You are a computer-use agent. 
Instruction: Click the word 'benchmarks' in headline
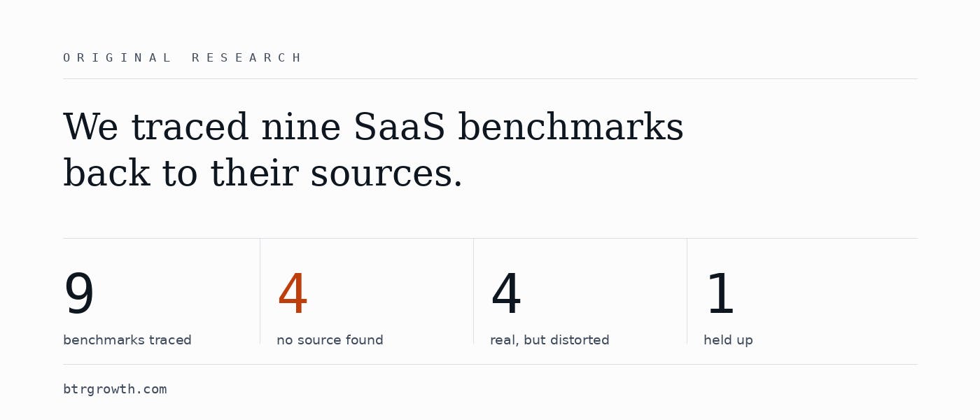click(x=570, y=128)
